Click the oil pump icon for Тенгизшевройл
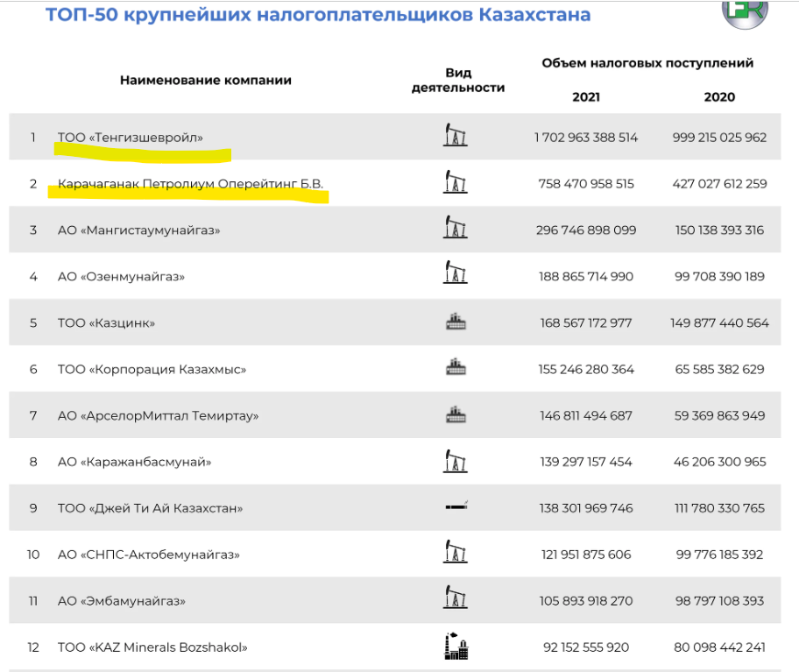The width and height of the screenshot is (799, 672). pos(456,135)
